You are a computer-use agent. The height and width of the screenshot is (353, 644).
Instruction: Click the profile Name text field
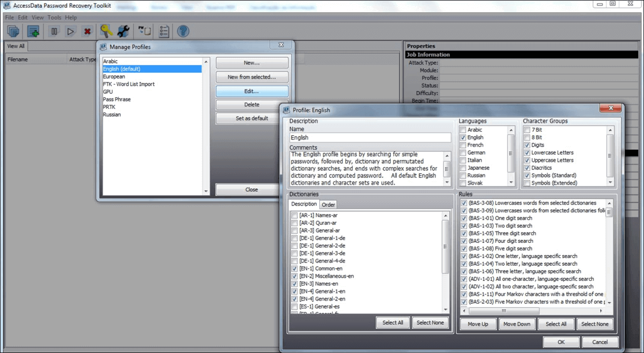pyautogui.click(x=370, y=138)
